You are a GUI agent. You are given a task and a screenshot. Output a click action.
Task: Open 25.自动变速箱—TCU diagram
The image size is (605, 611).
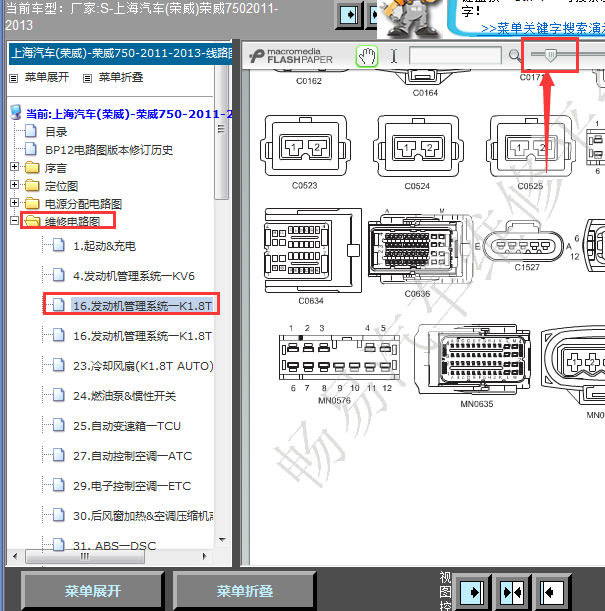click(x=126, y=426)
